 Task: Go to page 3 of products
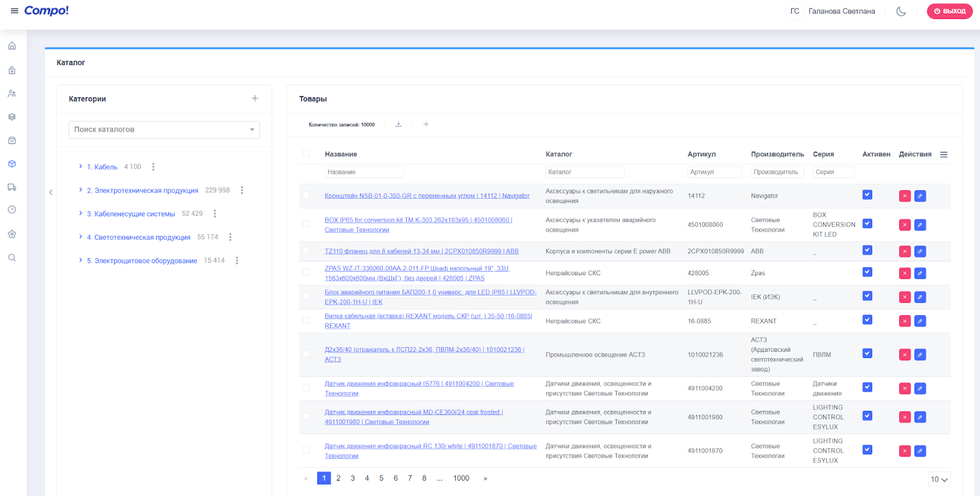[353, 478]
